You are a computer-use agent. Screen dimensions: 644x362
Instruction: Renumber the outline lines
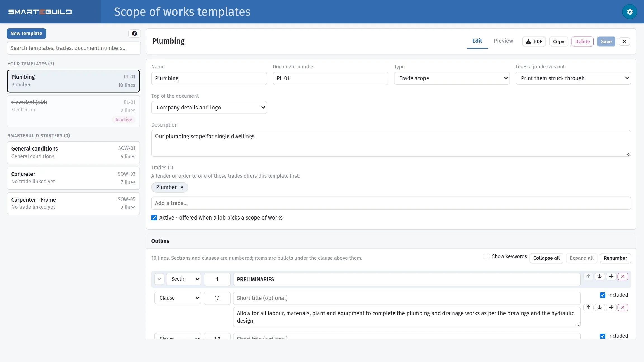(615, 258)
